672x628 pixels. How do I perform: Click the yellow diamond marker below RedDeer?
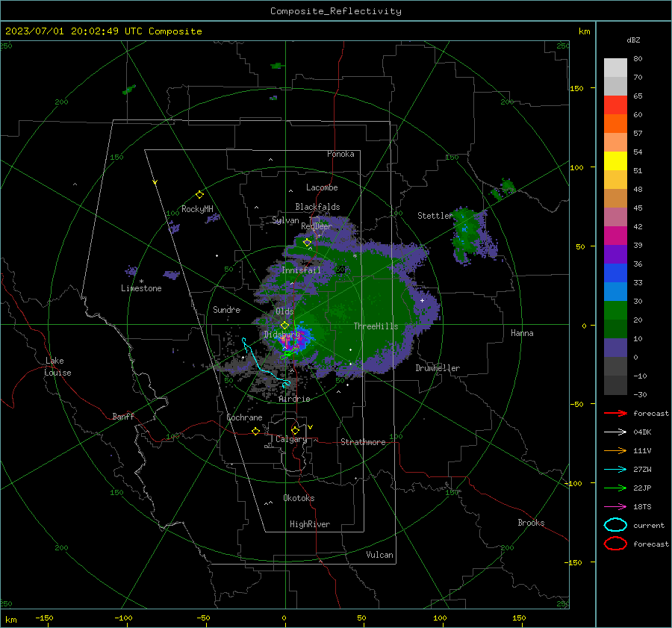click(x=307, y=243)
